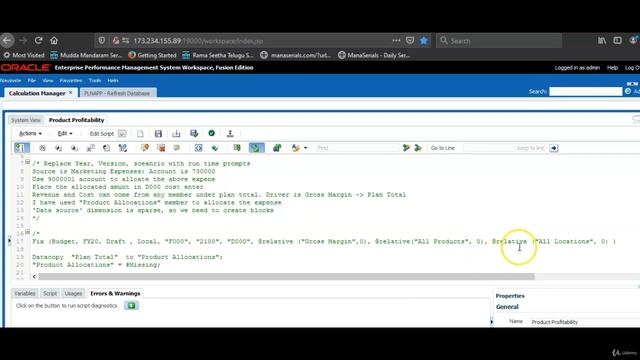The image size is (640, 360).
Task: Open the Getting Started bookmark
Action: [152, 55]
